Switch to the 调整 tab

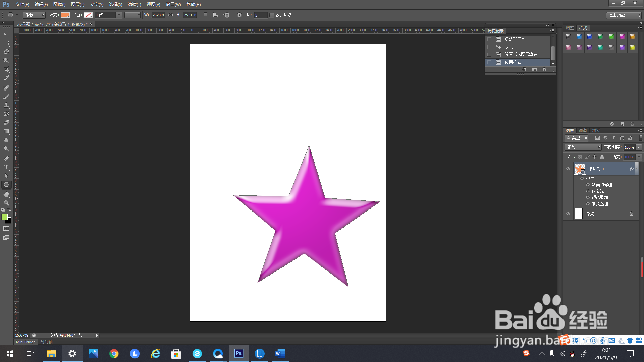[x=570, y=28]
